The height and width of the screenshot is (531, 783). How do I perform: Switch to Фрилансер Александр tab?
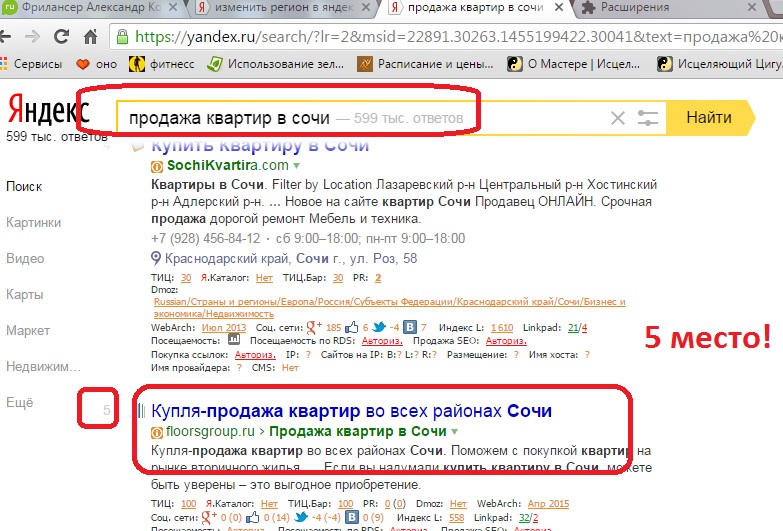[90, 7]
